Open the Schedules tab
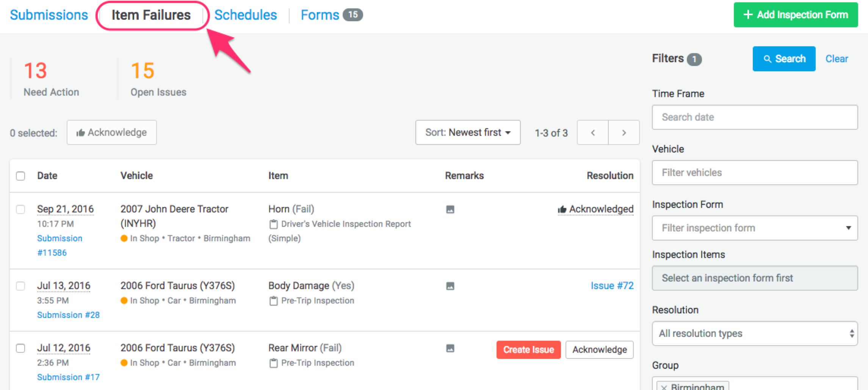The height and width of the screenshot is (390, 868). pyautogui.click(x=246, y=15)
